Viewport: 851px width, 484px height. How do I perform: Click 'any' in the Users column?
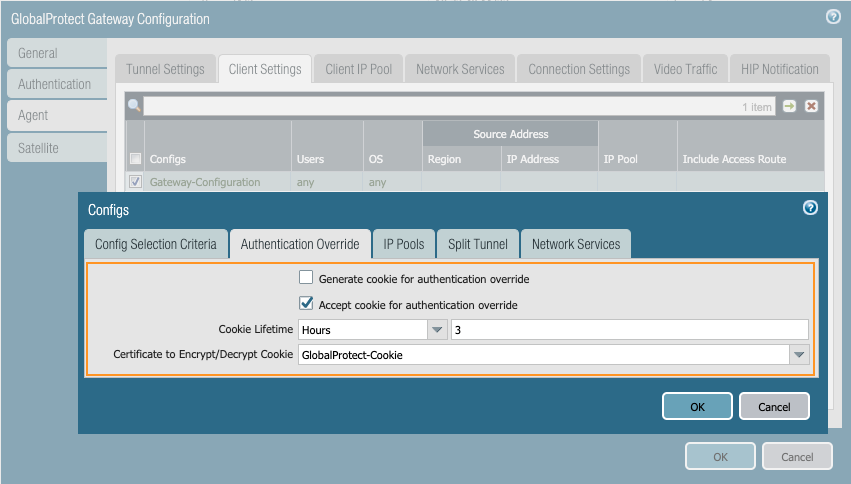[306, 182]
